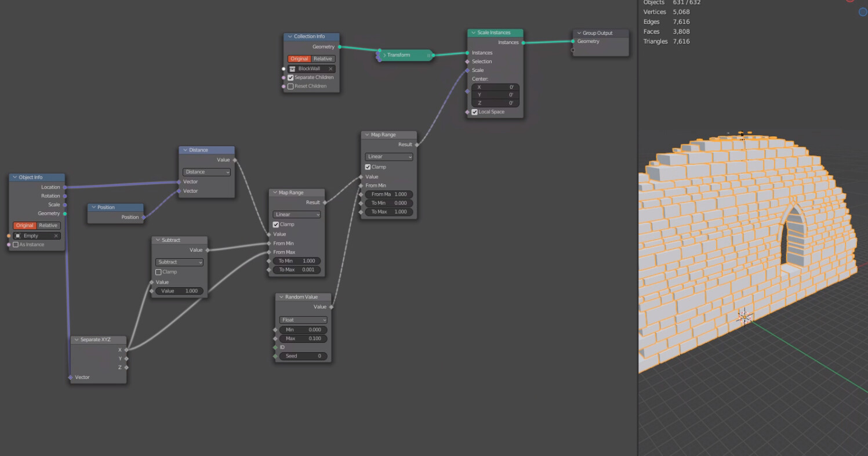
Task: Click the Min 0.000 slider in Random Value
Action: 303,330
